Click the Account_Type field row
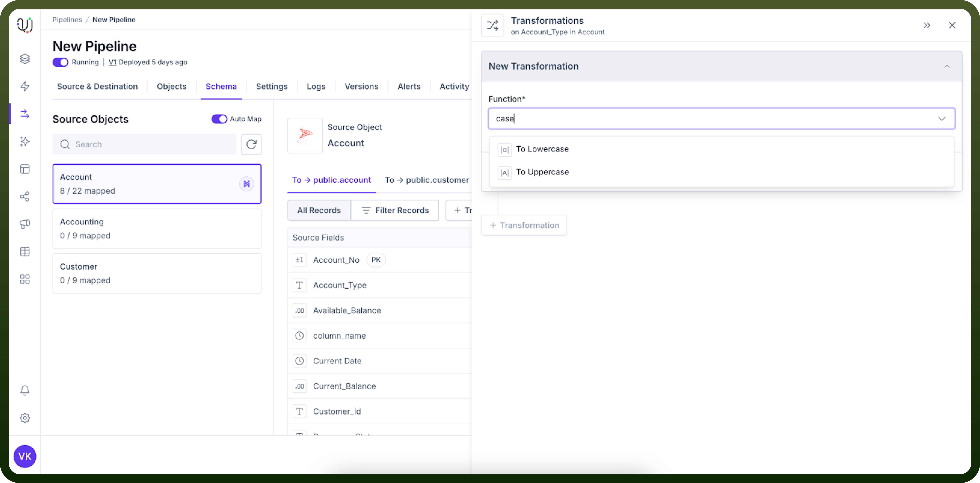 [x=380, y=285]
